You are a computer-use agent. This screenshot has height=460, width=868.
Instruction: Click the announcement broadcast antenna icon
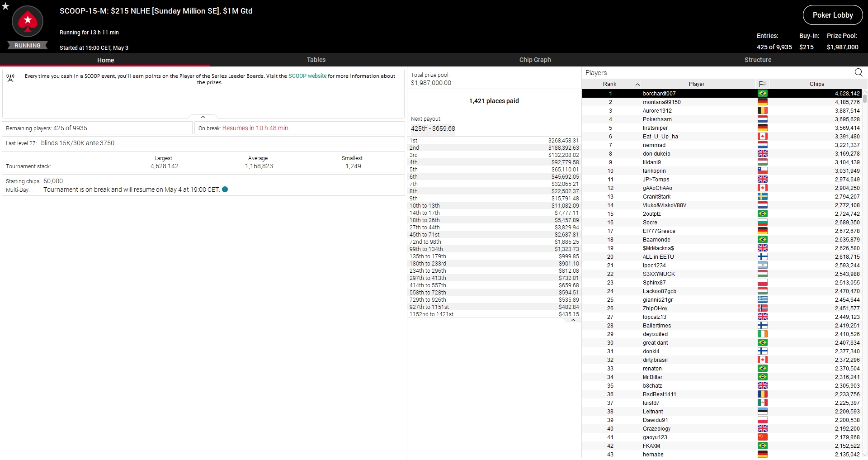click(10, 78)
